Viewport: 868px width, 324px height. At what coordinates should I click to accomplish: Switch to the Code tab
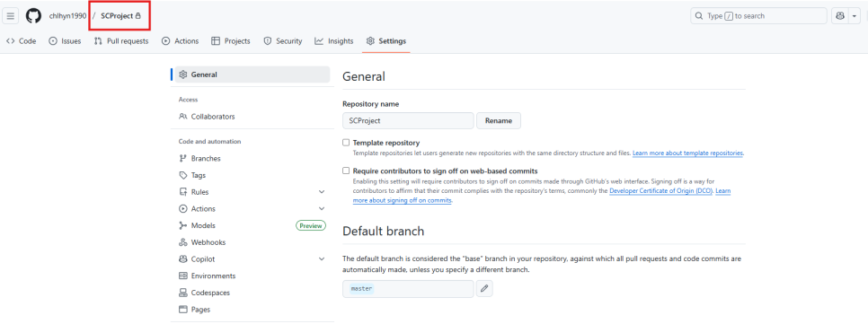21,41
